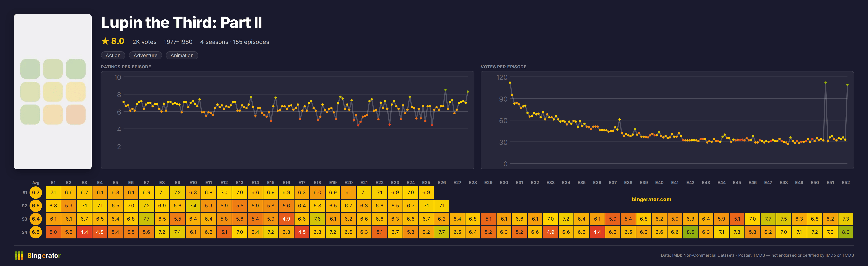
Task: Open the placeholder poster thumbnail
Action: click(x=53, y=92)
